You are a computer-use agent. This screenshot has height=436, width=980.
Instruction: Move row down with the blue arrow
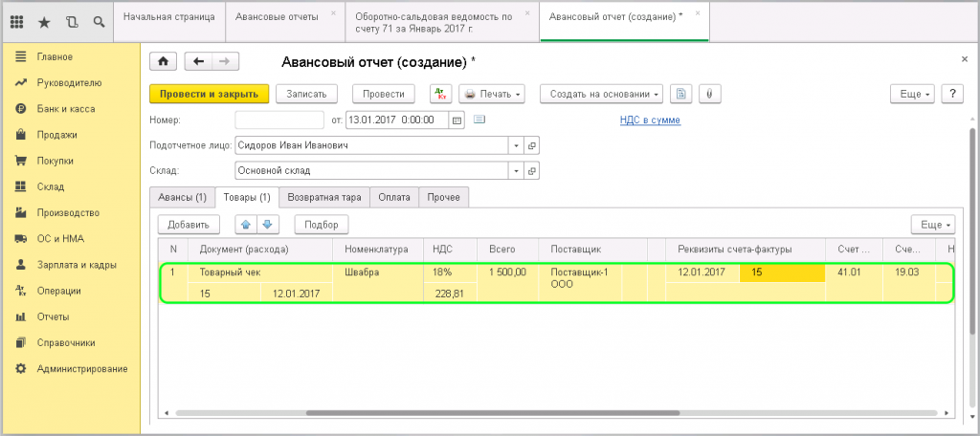click(x=267, y=224)
